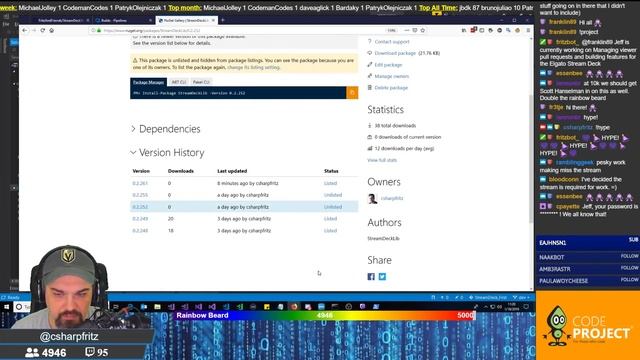Click the change its listing setting link
Viewport: 640px width, 360px height.
253,67
